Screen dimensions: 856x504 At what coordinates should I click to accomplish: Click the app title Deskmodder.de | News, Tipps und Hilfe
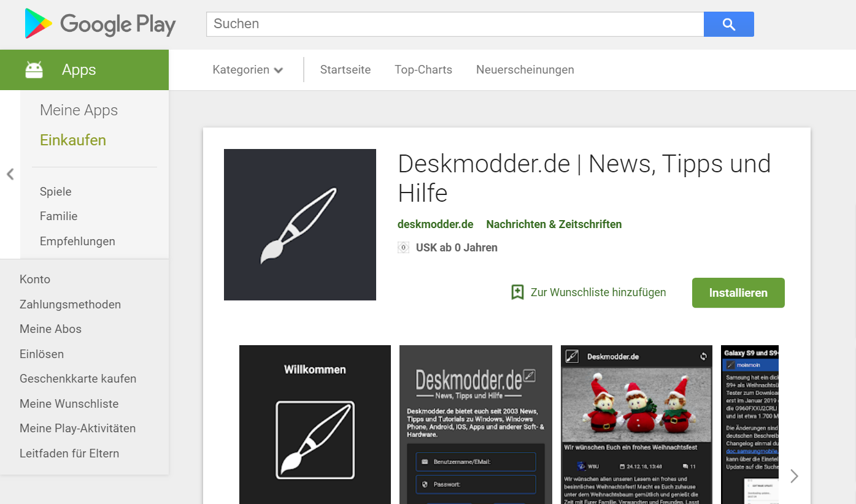584,178
